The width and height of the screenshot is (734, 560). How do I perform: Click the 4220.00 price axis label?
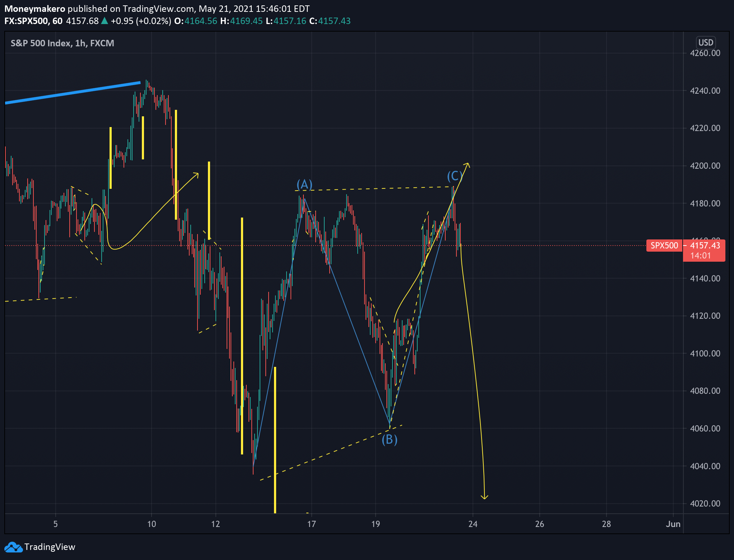pos(705,128)
